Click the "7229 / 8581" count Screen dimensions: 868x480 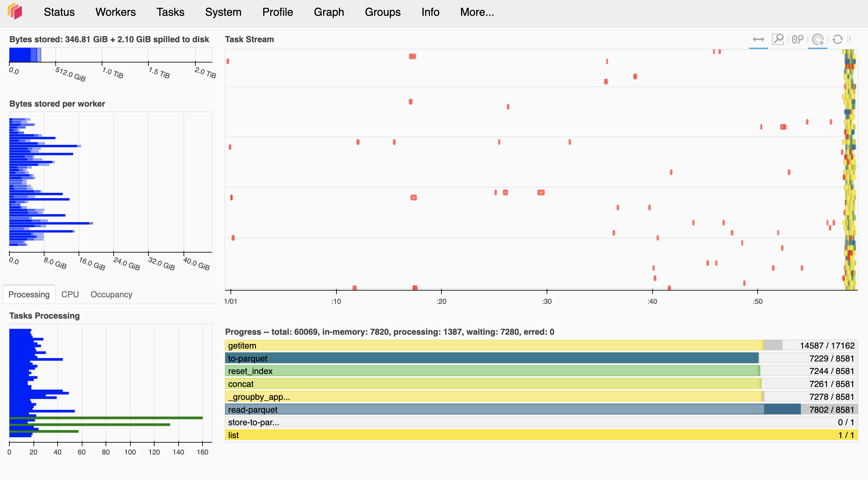pyautogui.click(x=832, y=358)
